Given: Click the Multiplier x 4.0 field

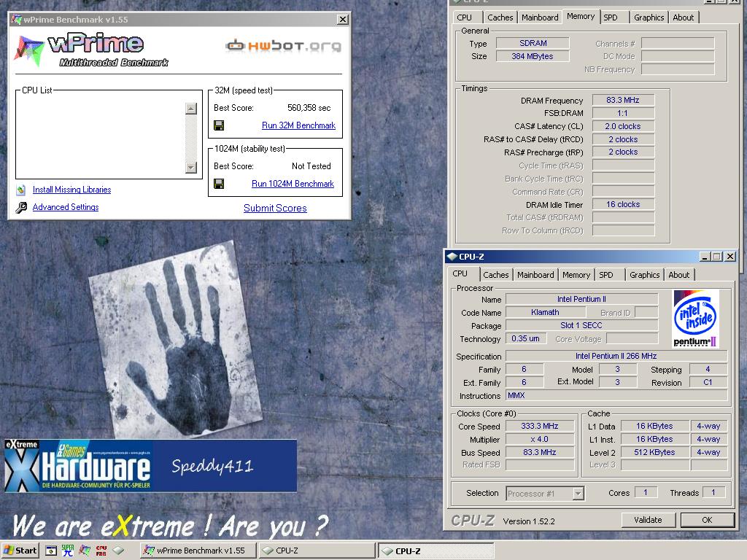Looking at the screenshot, I should tap(540, 439).
